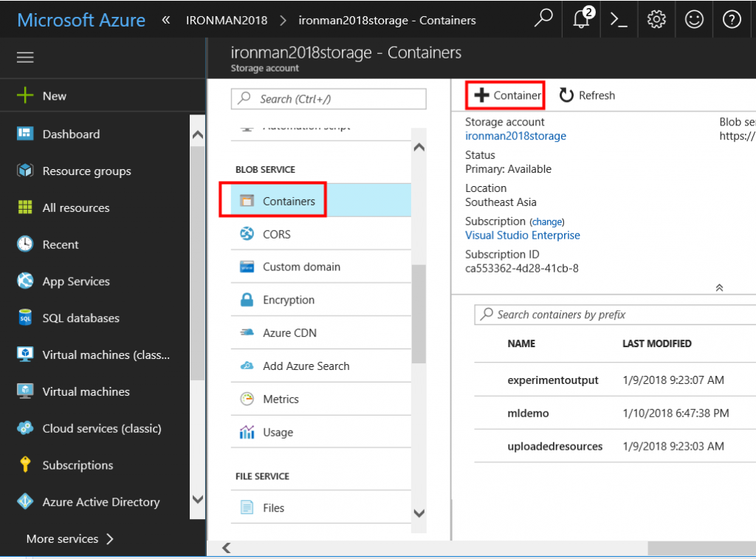Refresh the containers list
Viewport: 756px width, 559px height.
[587, 95]
